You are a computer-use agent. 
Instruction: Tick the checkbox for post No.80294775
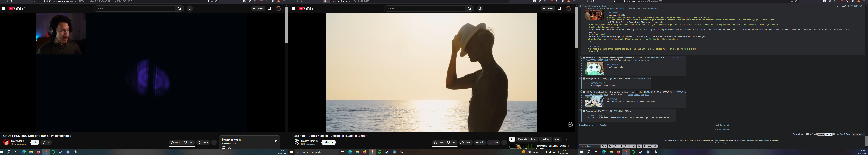point(584,92)
